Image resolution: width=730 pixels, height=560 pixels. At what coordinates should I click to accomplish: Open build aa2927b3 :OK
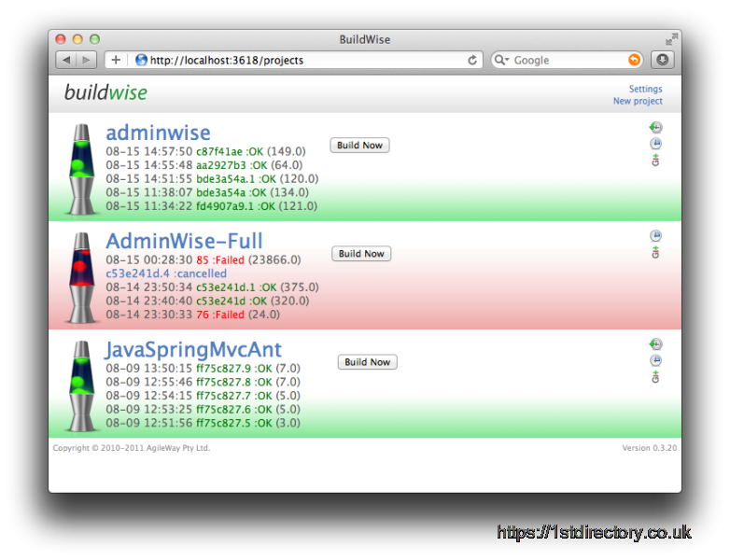232,165
